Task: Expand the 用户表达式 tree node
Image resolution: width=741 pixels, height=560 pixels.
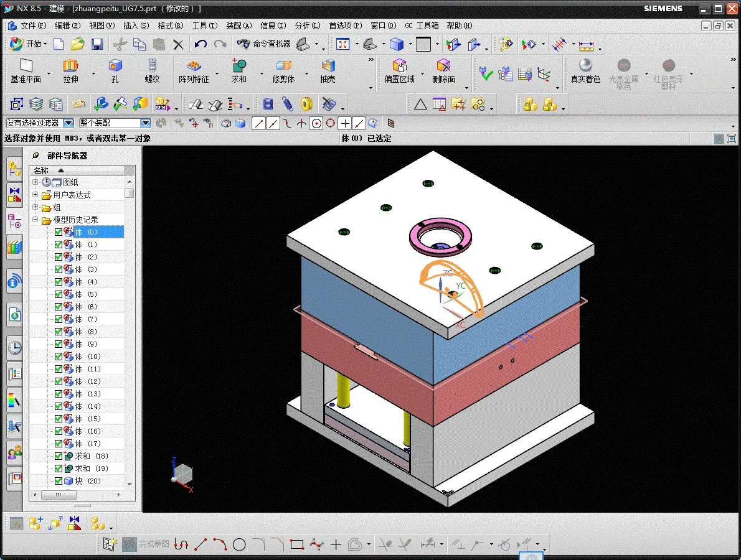Action: click(x=35, y=195)
